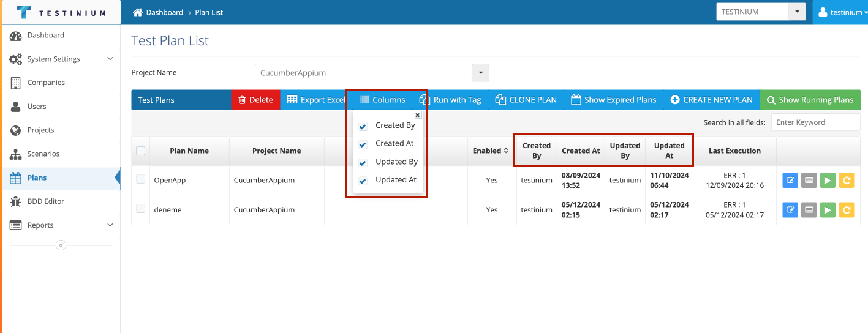Click the Show Running Plans button
Image resolution: width=868 pixels, height=333 pixels.
click(x=810, y=100)
